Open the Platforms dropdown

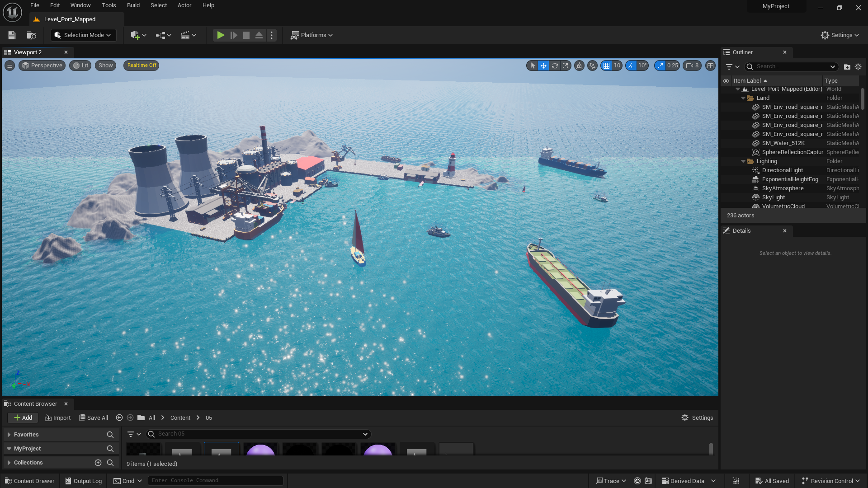311,35
